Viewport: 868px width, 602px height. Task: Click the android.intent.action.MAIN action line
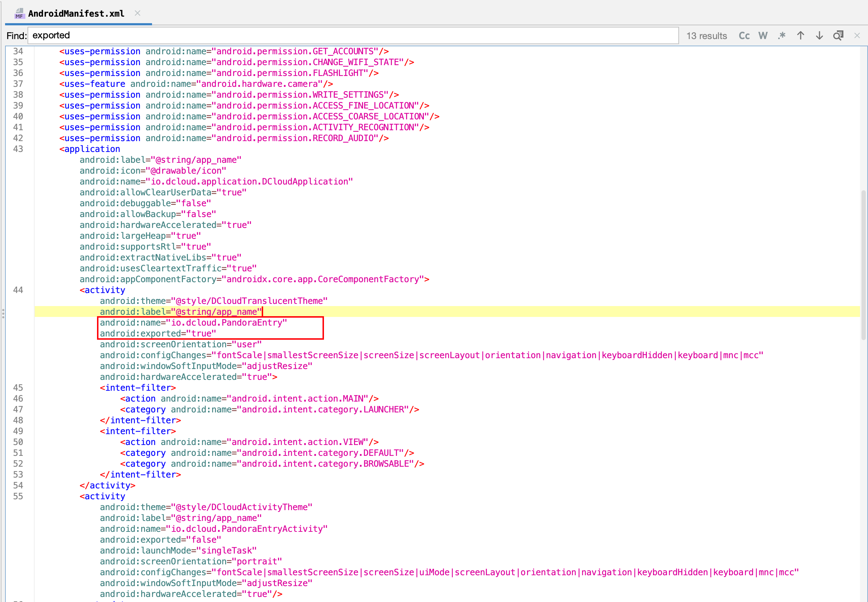pos(249,399)
